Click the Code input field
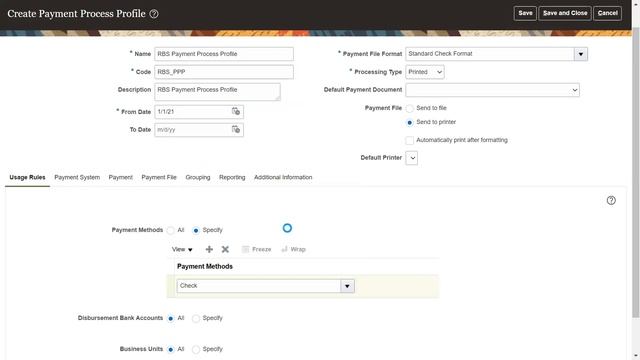 (x=224, y=72)
